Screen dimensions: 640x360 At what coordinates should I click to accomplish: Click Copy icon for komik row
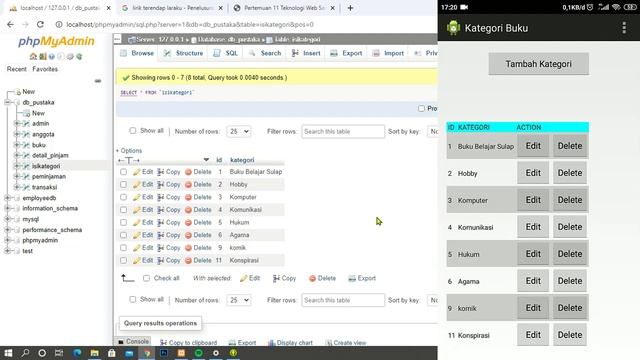pyautogui.click(x=161, y=248)
